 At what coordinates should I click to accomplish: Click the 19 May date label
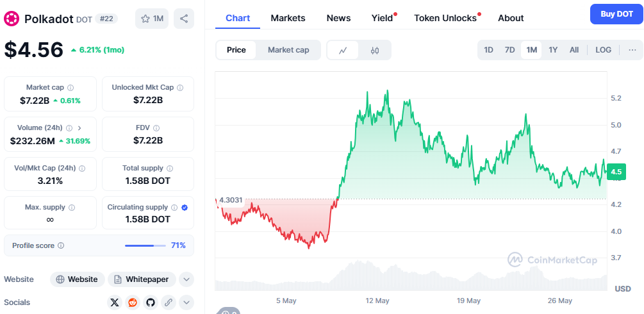[468, 301]
